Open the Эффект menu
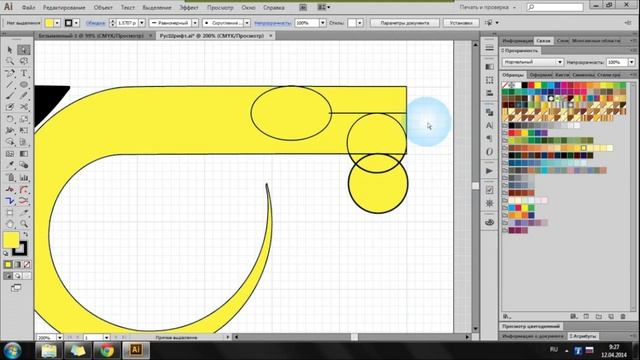The height and width of the screenshot is (360, 640). pyautogui.click(x=189, y=7)
